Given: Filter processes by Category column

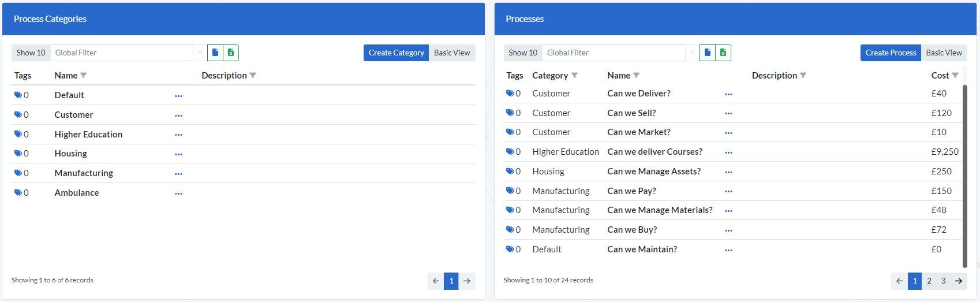Looking at the screenshot, I should (x=574, y=76).
